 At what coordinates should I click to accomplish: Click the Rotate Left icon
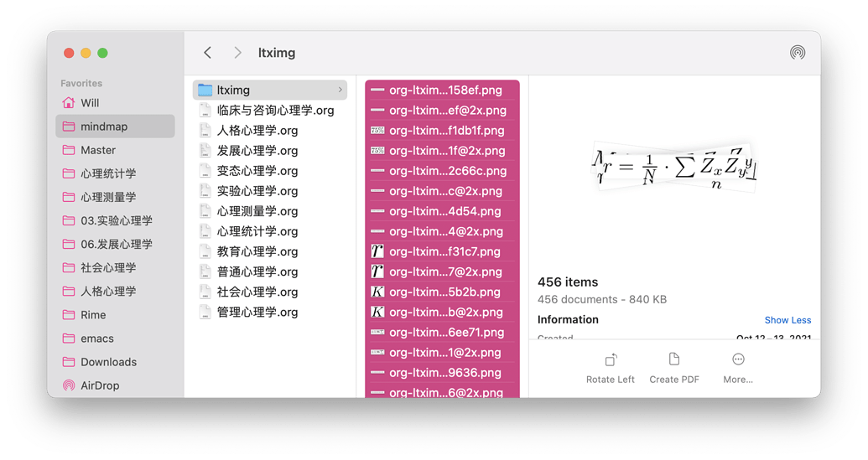point(611,360)
